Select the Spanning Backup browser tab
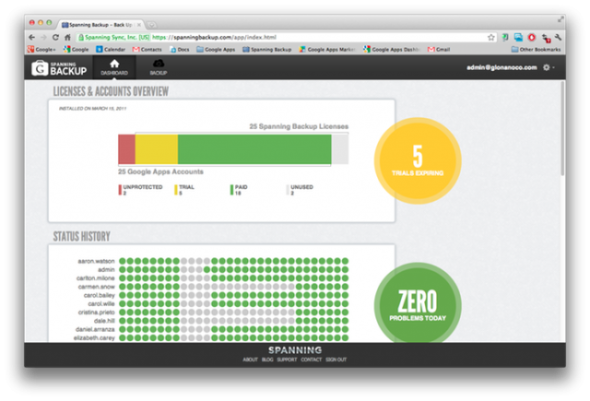 click(x=100, y=25)
